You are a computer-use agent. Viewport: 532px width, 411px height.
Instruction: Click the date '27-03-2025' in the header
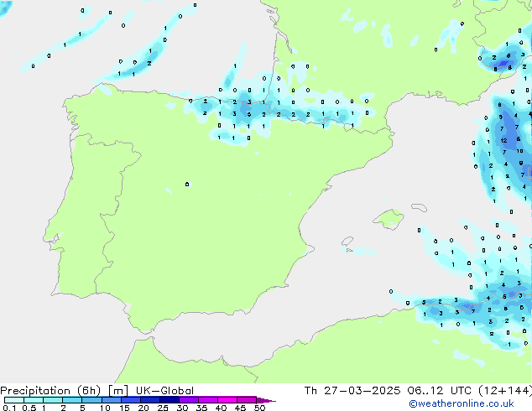click(x=362, y=391)
